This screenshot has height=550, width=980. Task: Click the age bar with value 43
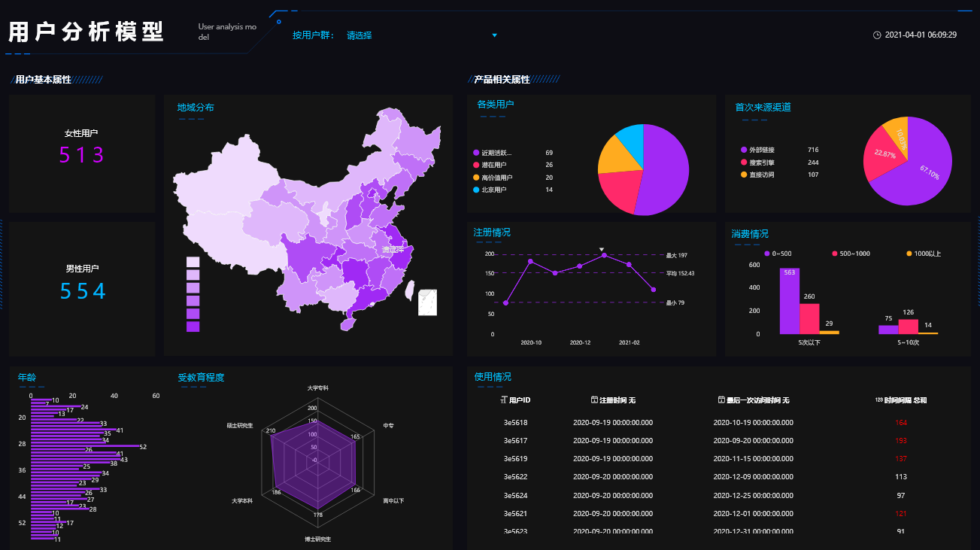click(75, 460)
